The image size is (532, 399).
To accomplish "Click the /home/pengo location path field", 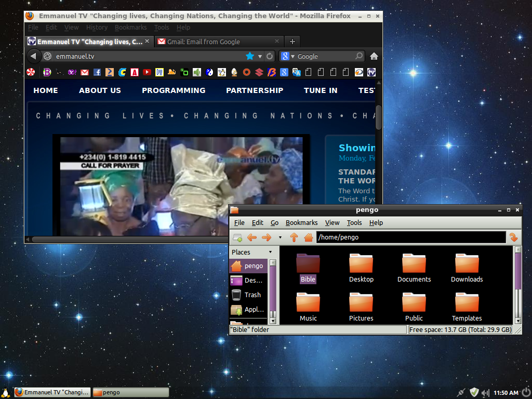I will point(411,237).
